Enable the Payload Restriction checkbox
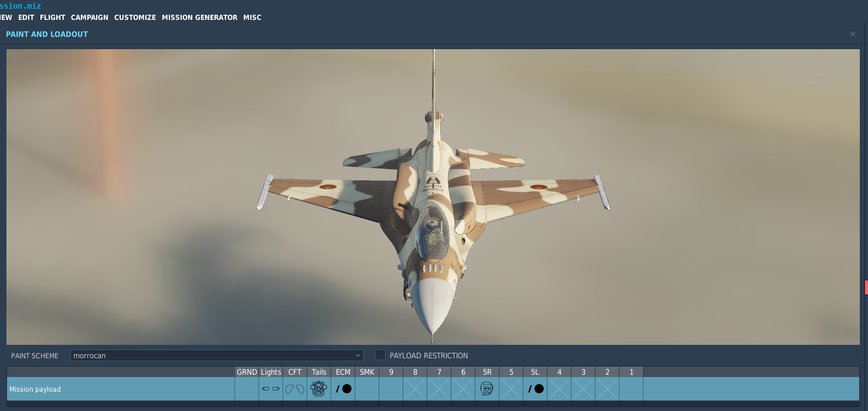Image resolution: width=868 pixels, height=411 pixels. click(x=380, y=355)
